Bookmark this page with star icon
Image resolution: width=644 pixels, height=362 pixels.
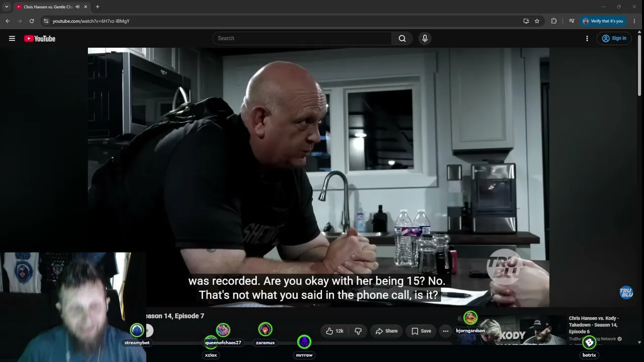(x=537, y=21)
